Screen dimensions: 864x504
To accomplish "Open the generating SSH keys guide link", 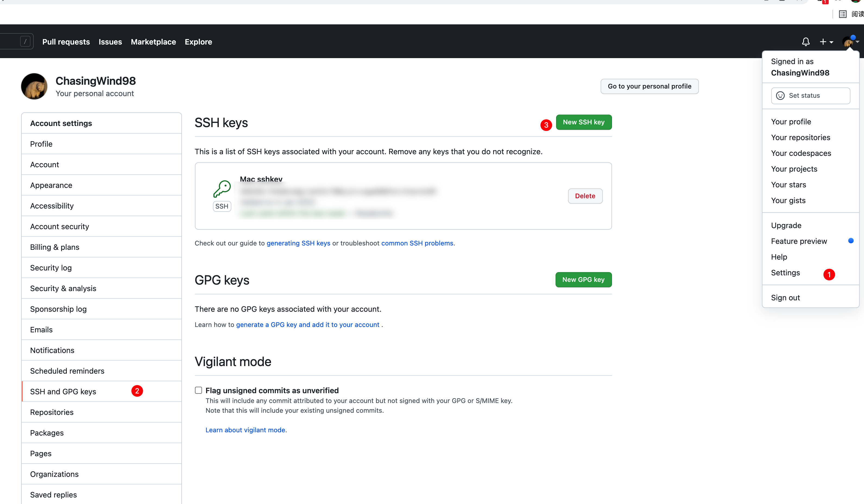I will coord(298,243).
